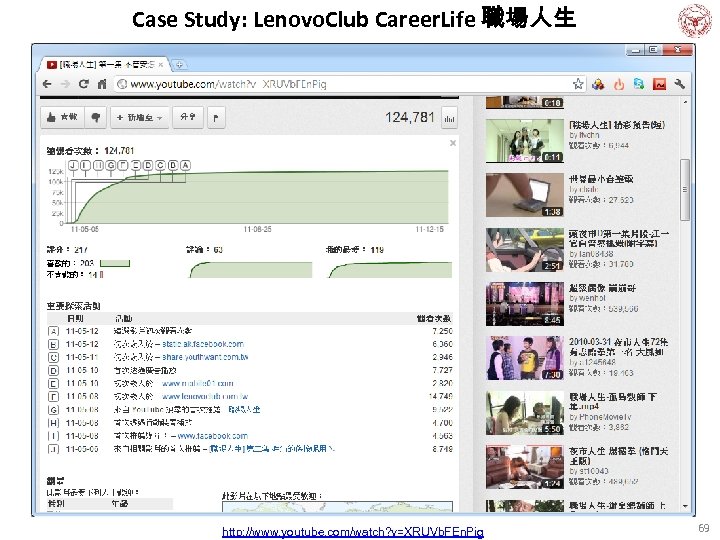
Task: Reload the YouTube page
Action: [x=84, y=84]
